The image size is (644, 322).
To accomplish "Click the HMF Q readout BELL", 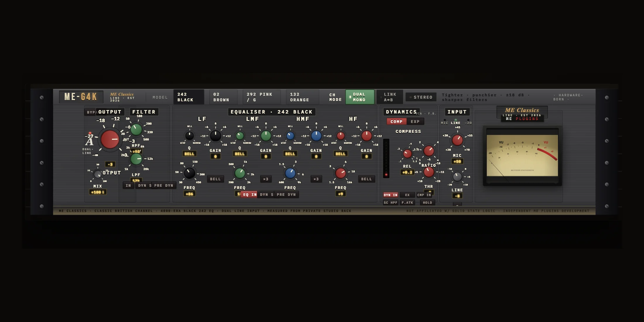I will point(290,154).
